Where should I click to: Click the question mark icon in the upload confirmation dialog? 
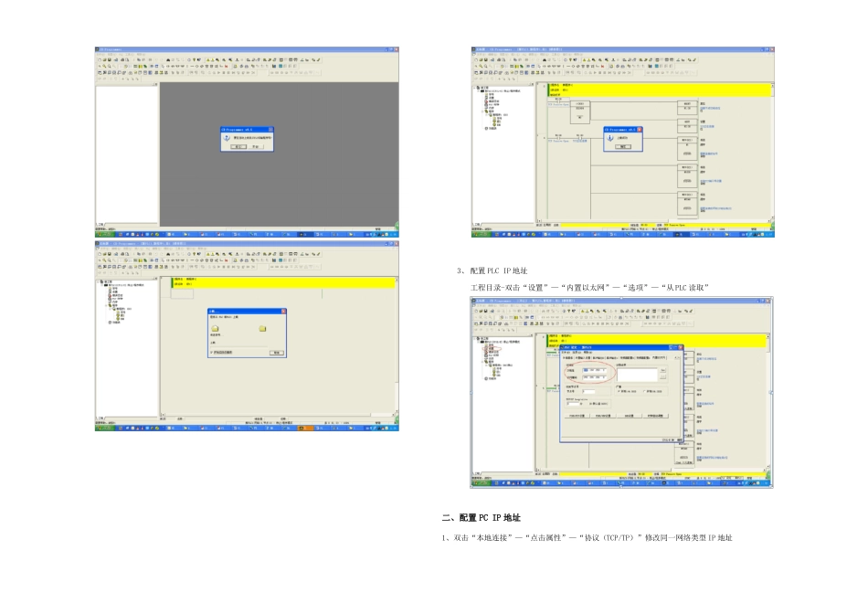227,138
